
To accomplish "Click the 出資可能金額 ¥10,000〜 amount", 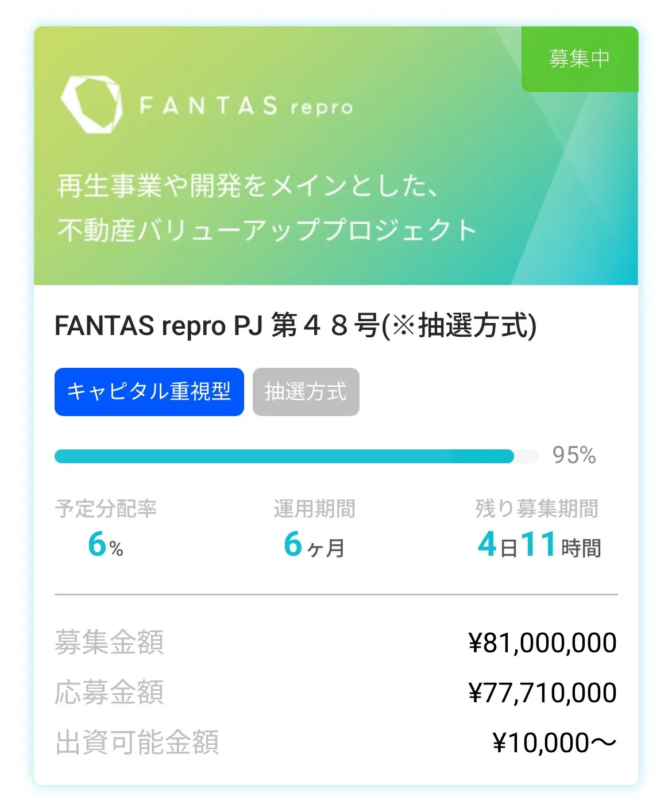I will 555,743.
